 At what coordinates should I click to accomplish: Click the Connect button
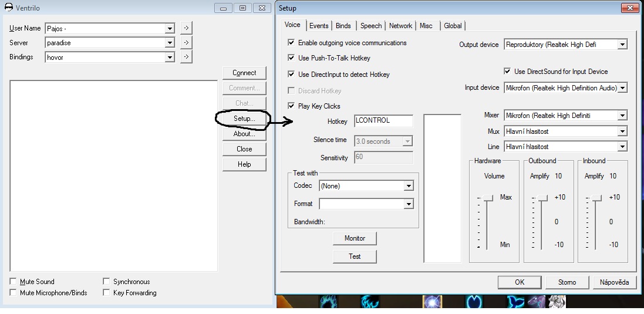(244, 73)
